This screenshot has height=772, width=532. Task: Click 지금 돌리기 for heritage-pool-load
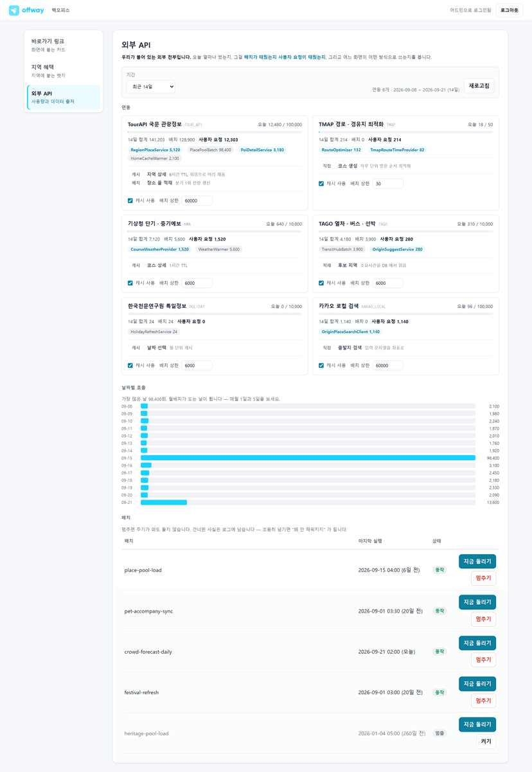(x=477, y=724)
